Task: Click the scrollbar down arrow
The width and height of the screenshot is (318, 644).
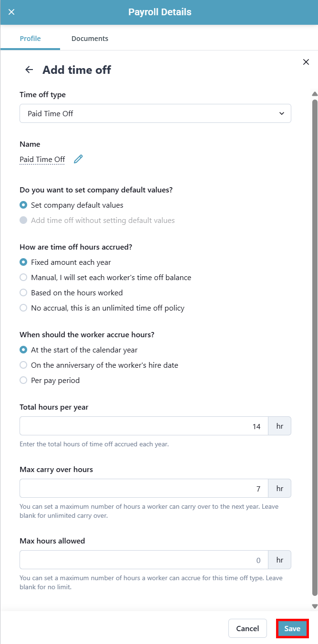Action: pyautogui.click(x=315, y=606)
